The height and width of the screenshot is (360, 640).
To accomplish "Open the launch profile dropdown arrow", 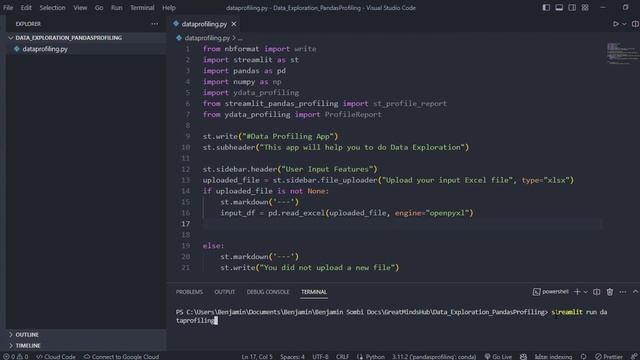I will pos(586,291).
